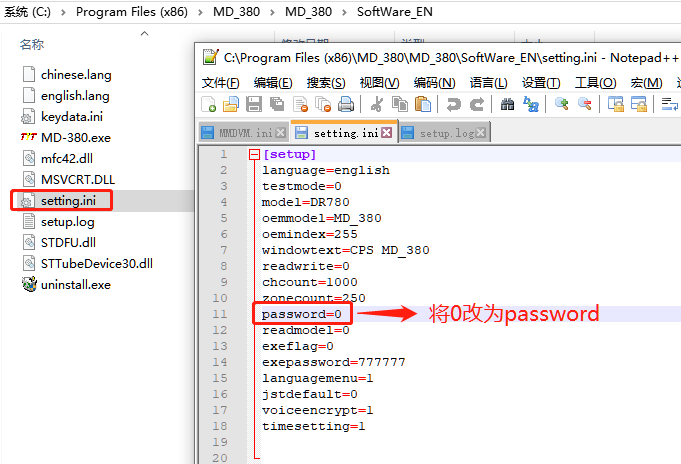681x464 pixels.
Task: Select setting.ini in the file list
Action: click(x=68, y=200)
